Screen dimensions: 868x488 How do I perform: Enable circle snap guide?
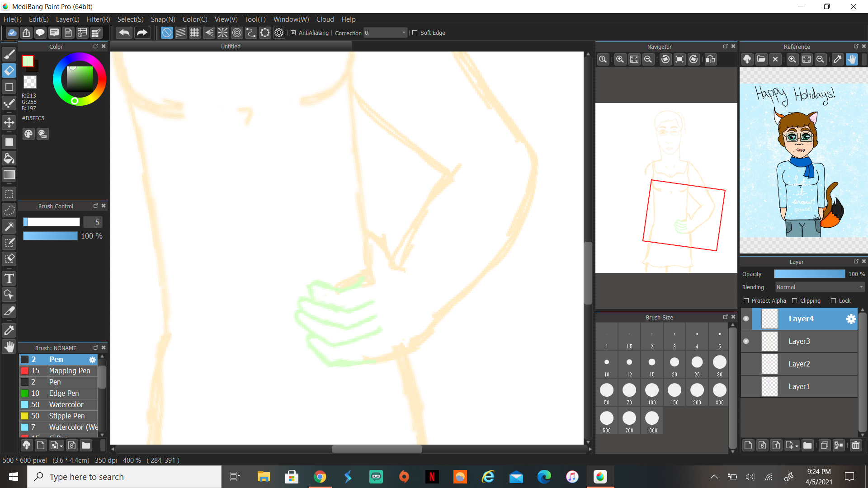237,33
